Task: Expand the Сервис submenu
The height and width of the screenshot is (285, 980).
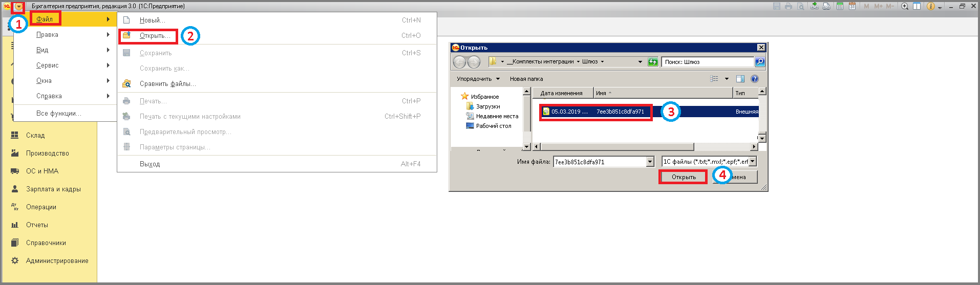Action: coord(66,65)
